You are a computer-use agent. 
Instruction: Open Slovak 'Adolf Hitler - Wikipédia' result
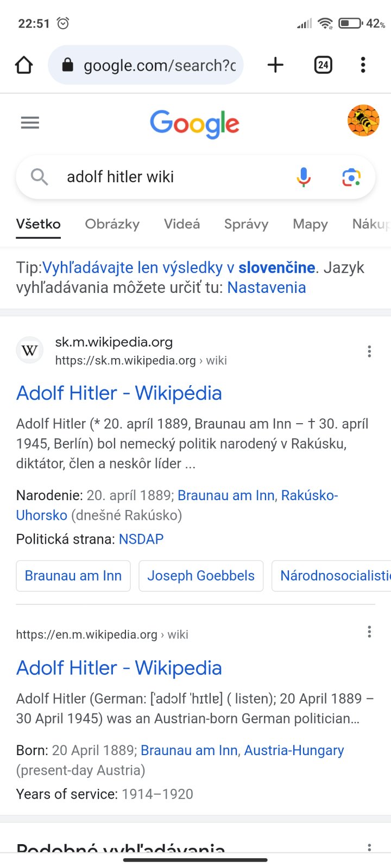point(119,393)
